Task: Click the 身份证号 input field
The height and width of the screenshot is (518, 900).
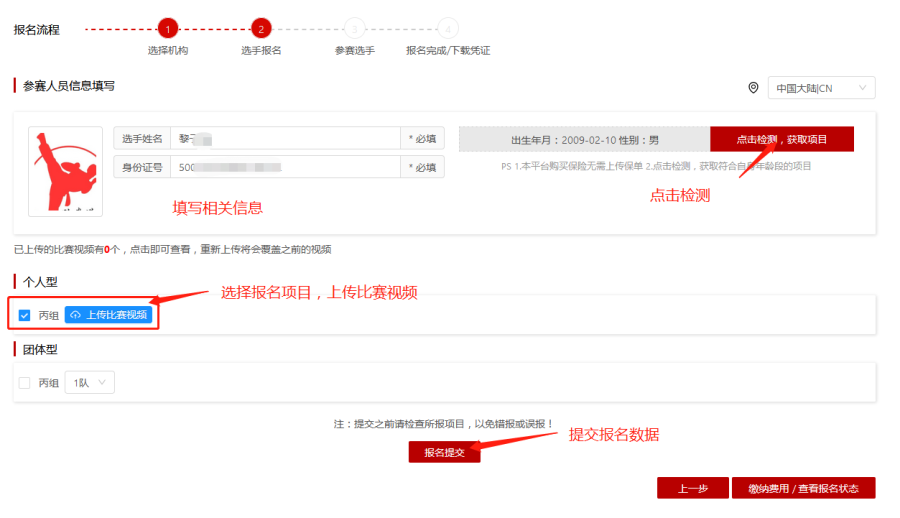Action: pos(285,167)
